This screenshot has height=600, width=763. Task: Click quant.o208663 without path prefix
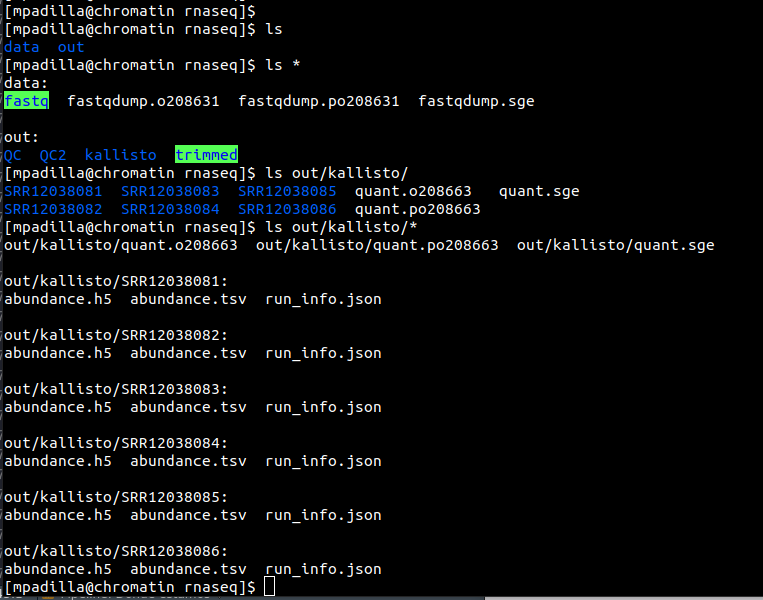pos(413,191)
